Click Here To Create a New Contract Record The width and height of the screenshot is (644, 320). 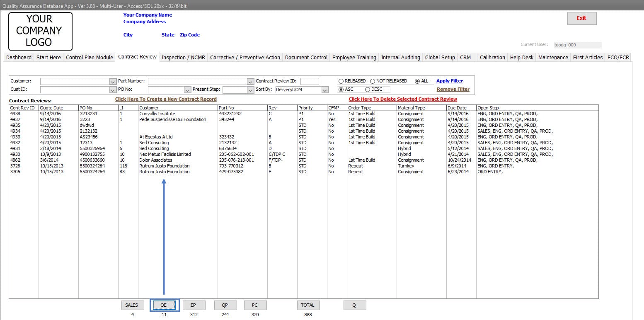click(x=166, y=99)
